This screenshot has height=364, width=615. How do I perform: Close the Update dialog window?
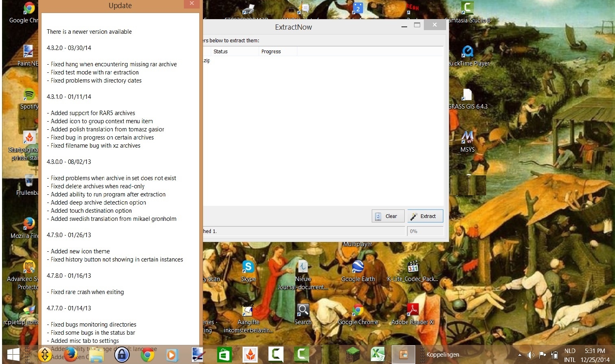(x=192, y=4)
